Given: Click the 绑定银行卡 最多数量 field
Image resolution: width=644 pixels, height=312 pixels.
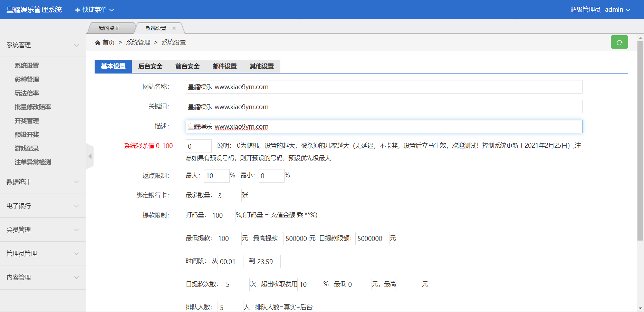Looking at the screenshot, I should pyautogui.click(x=229, y=196).
